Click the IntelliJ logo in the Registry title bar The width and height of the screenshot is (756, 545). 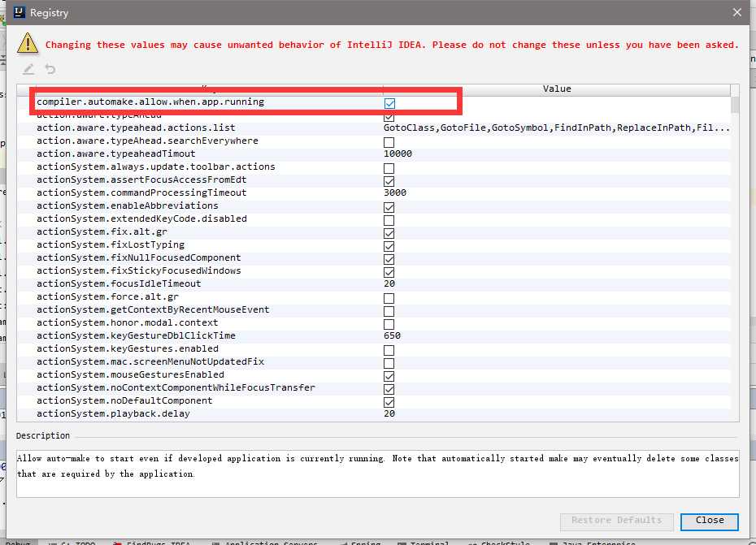pos(20,12)
